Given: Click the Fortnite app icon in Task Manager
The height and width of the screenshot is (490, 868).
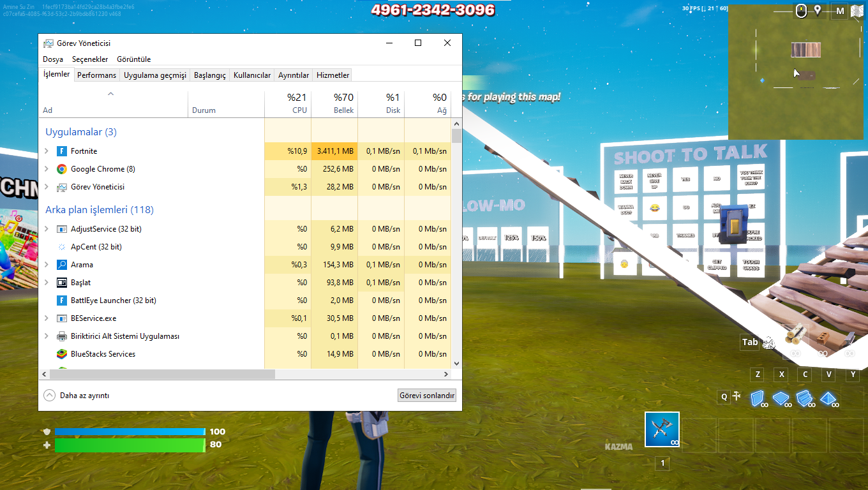Looking at the screenshot, I should (62, 151).
